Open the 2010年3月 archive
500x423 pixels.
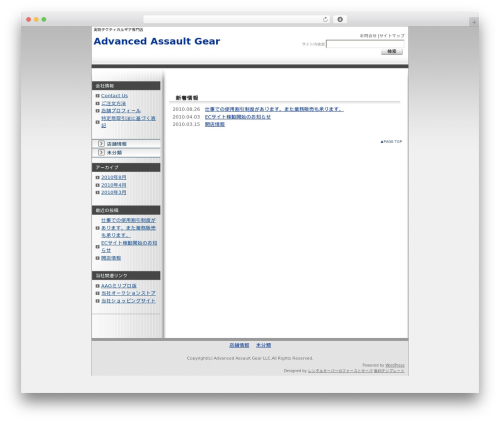coord(114,192)
